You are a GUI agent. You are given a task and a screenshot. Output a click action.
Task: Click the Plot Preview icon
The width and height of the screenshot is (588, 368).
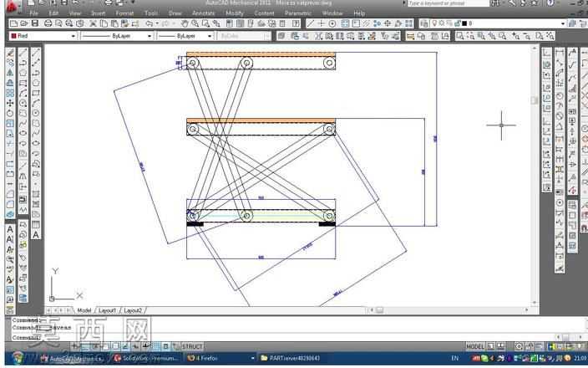pos(58,23)
